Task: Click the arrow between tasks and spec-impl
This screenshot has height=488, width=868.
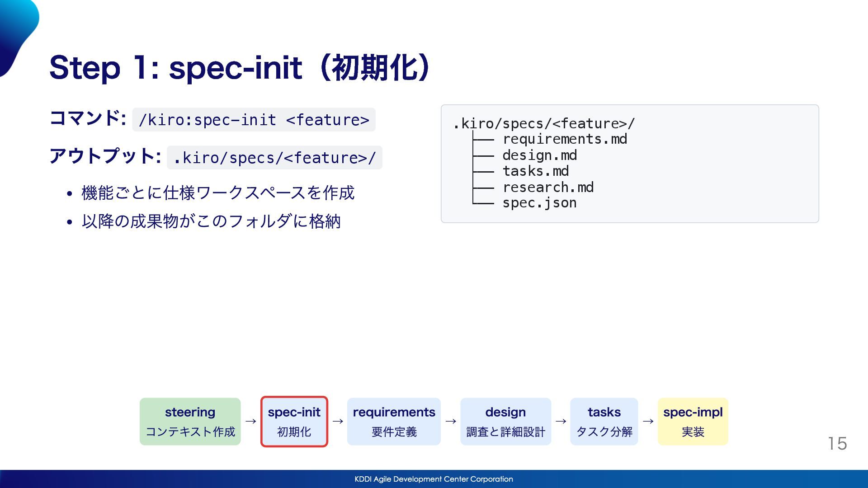Action: pos(648,421)
